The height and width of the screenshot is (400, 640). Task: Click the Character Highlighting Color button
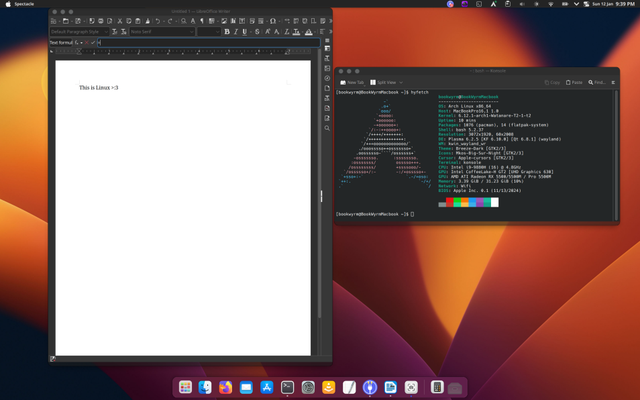[x=309, y=31]
